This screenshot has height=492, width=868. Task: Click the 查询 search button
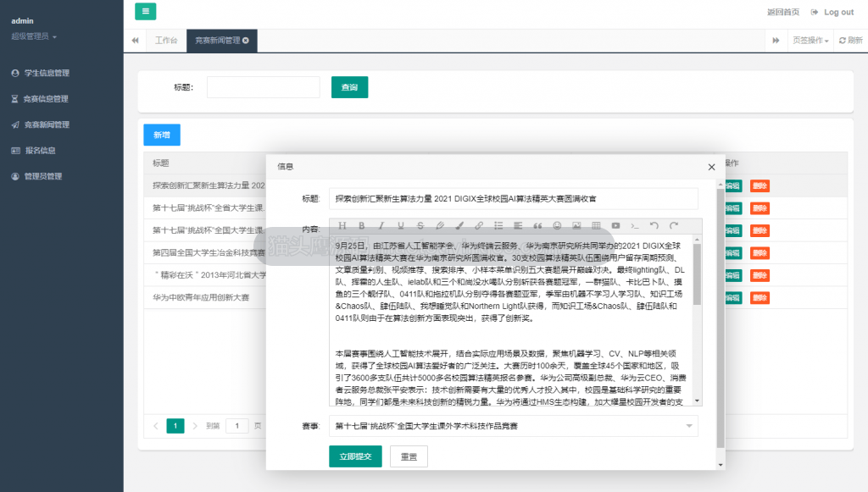click(x=349, y=87)
